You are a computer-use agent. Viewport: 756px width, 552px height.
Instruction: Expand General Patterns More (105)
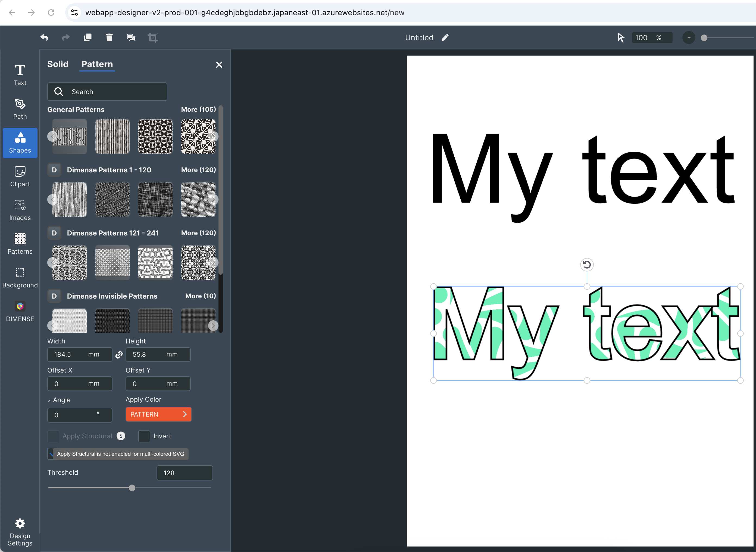[198, 110]
